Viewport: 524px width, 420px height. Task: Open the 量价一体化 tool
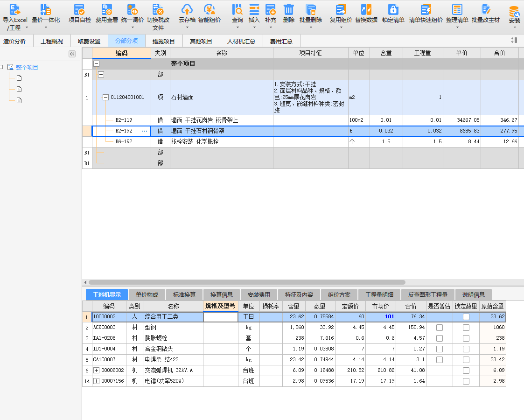pyautogui.click(x=45, y=9)
